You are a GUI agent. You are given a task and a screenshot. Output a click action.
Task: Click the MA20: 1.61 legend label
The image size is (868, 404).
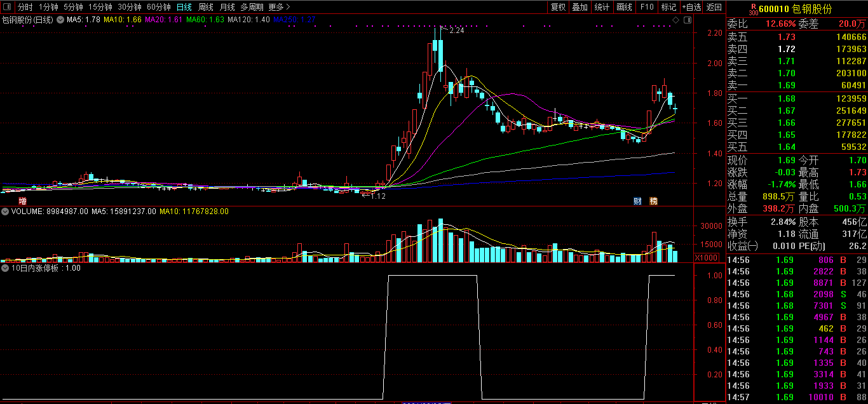164,20
